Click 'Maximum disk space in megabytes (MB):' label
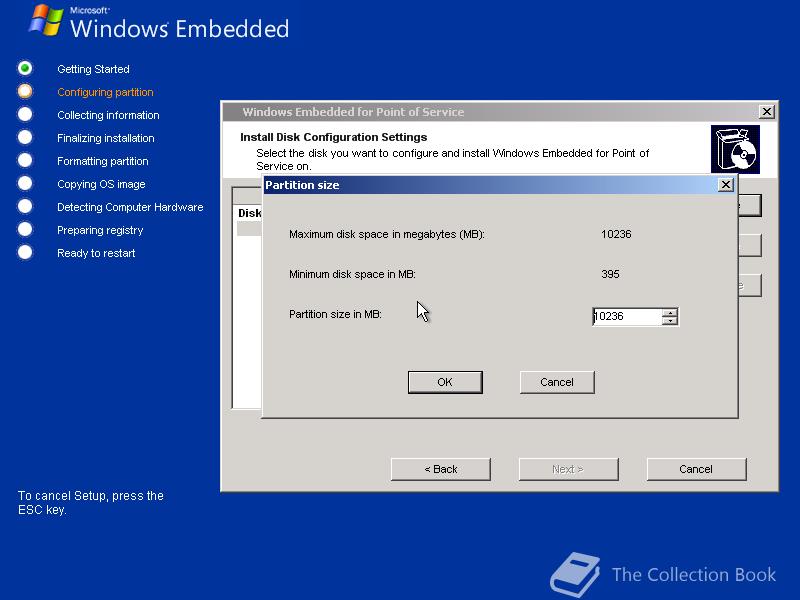Image resolution: width=800 pixels, height=600 pixels. pyautogui.click(x=387, y=234)
